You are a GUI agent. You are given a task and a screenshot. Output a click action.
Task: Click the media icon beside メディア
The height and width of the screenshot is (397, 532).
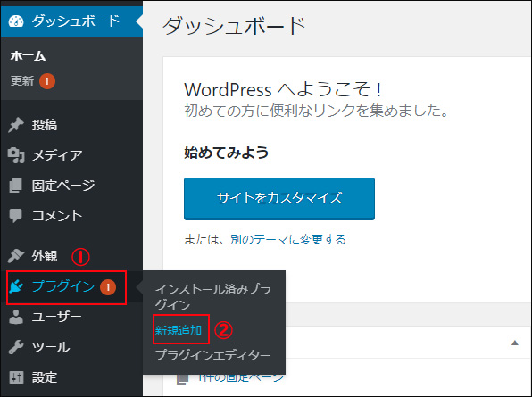pos(16,155)
